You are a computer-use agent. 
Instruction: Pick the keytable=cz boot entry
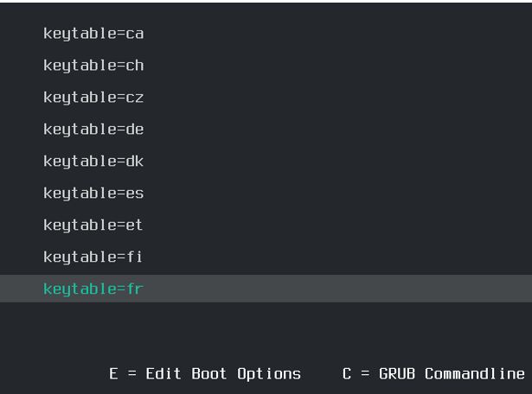93,98
